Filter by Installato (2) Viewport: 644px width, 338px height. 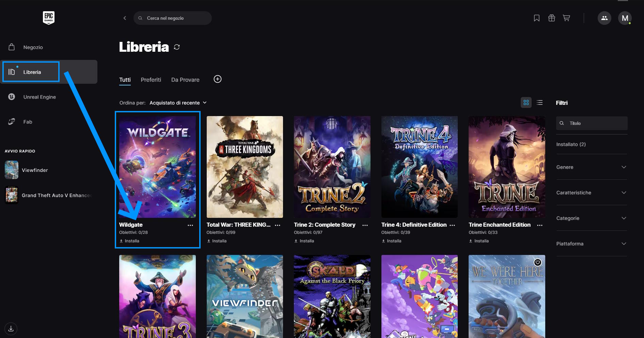[571, 144]
